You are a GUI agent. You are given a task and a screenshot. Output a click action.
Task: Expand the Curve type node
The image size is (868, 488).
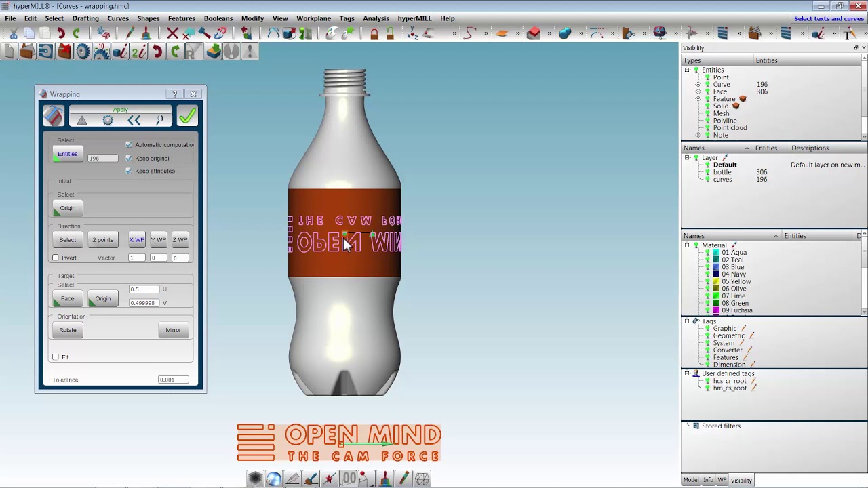pos(698,85)
